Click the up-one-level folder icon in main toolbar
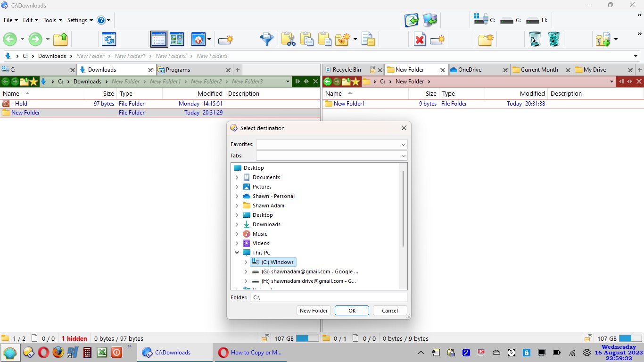This screenshot has height=362, width=644. click(60, 39)
